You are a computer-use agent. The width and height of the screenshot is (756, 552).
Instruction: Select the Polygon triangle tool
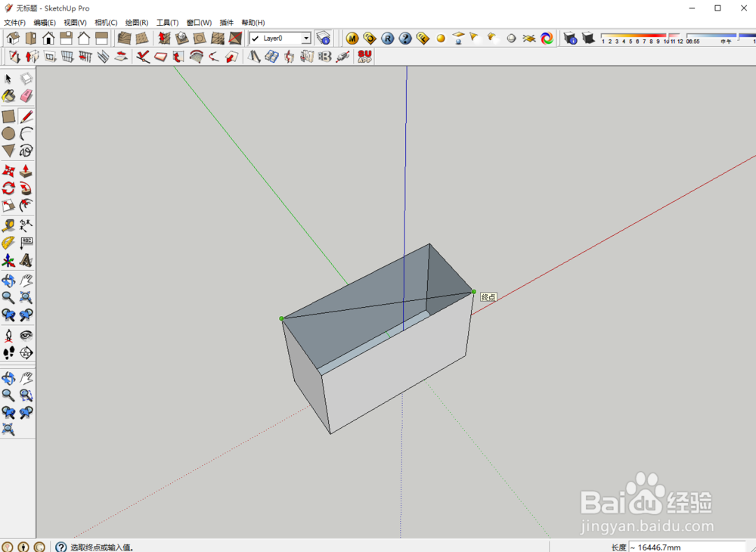point(8,151)
